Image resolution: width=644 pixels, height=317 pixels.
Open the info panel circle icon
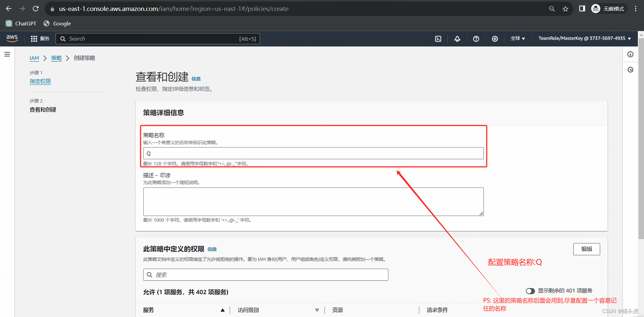(x=630, y=54)
